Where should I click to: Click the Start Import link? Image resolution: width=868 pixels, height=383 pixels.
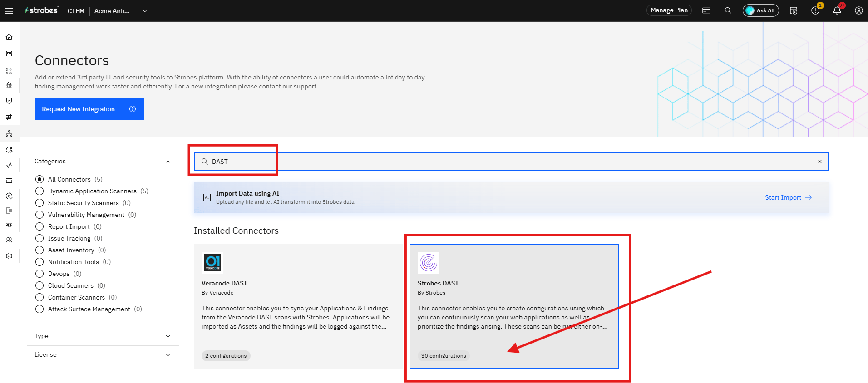point(789,197)
